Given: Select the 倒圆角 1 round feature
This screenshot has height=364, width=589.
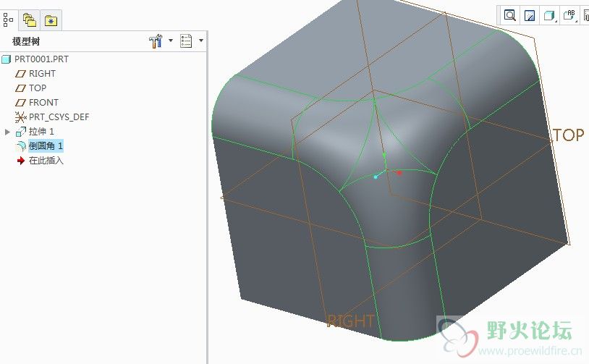Looking at the screenshot, I should click(x=46, y=145).
